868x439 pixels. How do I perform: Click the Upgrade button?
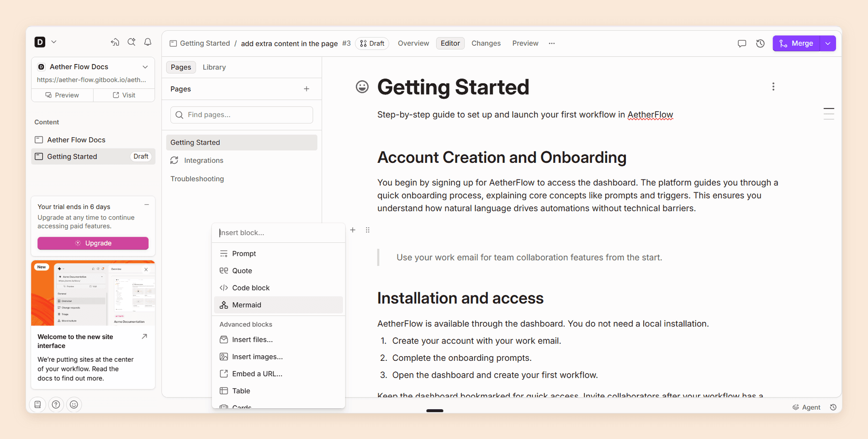coord(93,243)
